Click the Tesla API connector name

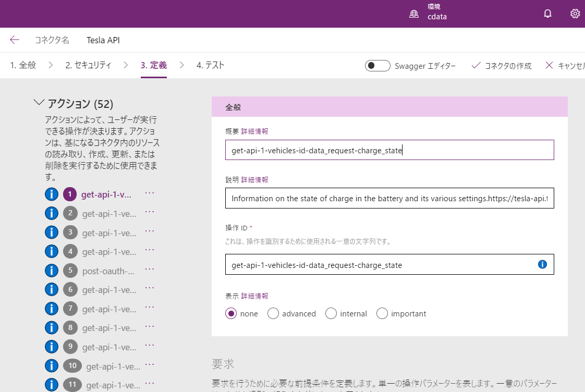tap(103, 40)
